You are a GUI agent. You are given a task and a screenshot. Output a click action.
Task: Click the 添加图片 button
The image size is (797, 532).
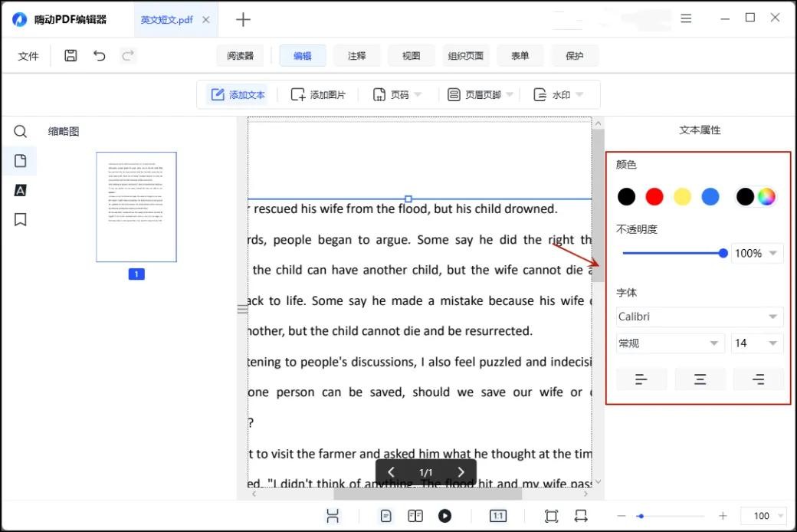point(318,95)
